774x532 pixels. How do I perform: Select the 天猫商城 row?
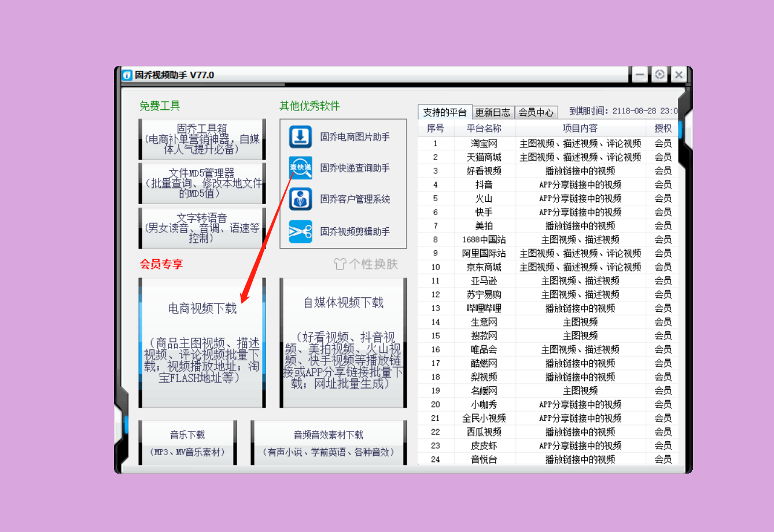click(548, 157)
